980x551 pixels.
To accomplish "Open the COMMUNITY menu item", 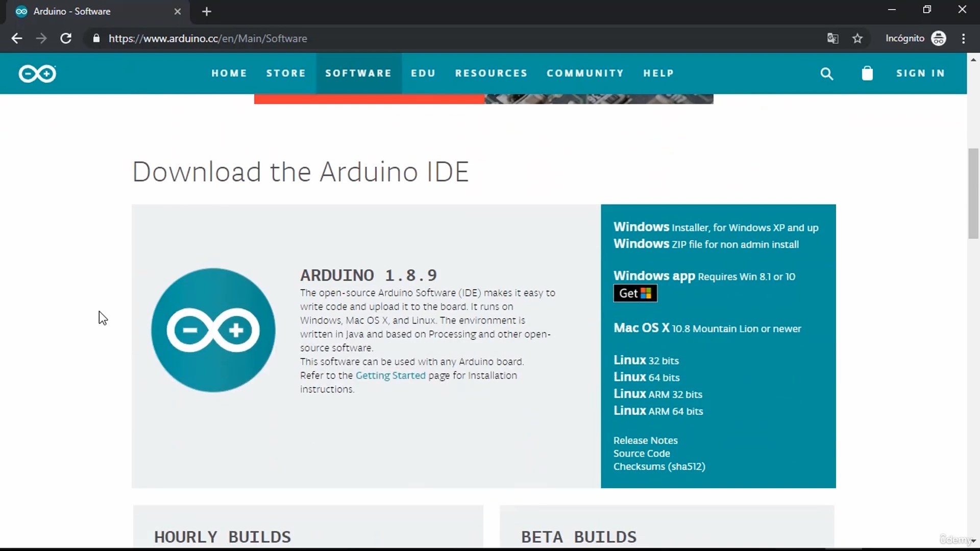I will [x=585, y=73].
